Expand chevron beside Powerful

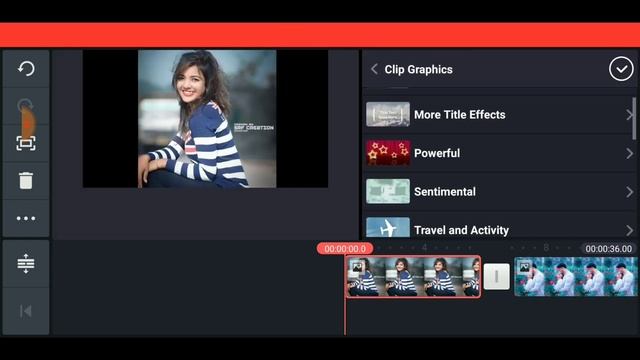(x=629, y=153)
